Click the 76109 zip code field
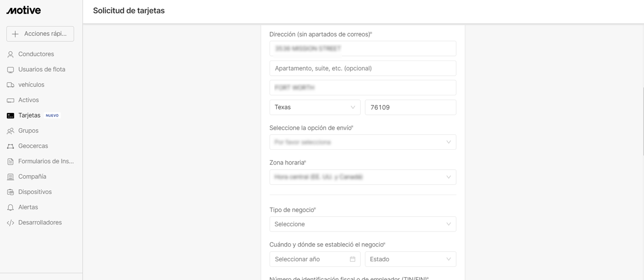 (x=410, y=107)
